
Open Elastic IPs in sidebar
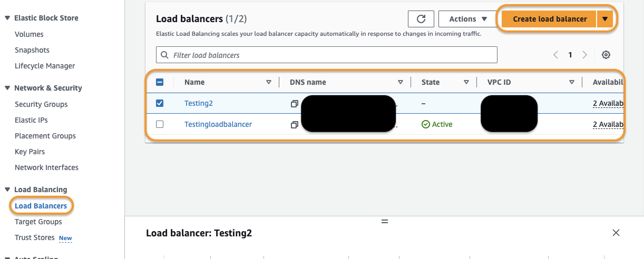pos(31,120)
